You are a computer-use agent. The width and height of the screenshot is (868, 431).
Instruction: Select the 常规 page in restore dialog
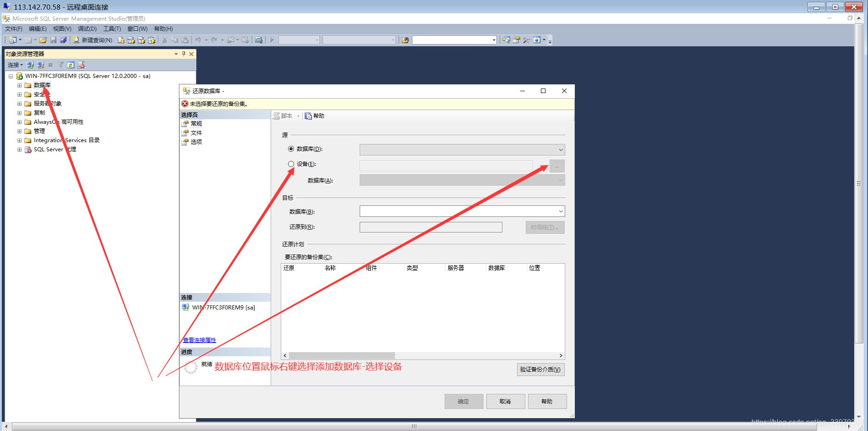coord(196,124)
